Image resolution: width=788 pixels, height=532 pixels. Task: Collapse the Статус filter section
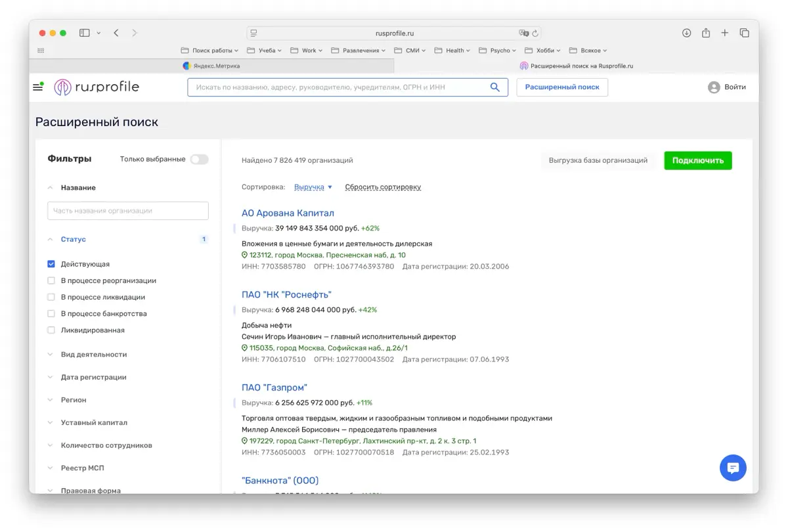click(x=66, y=240)
